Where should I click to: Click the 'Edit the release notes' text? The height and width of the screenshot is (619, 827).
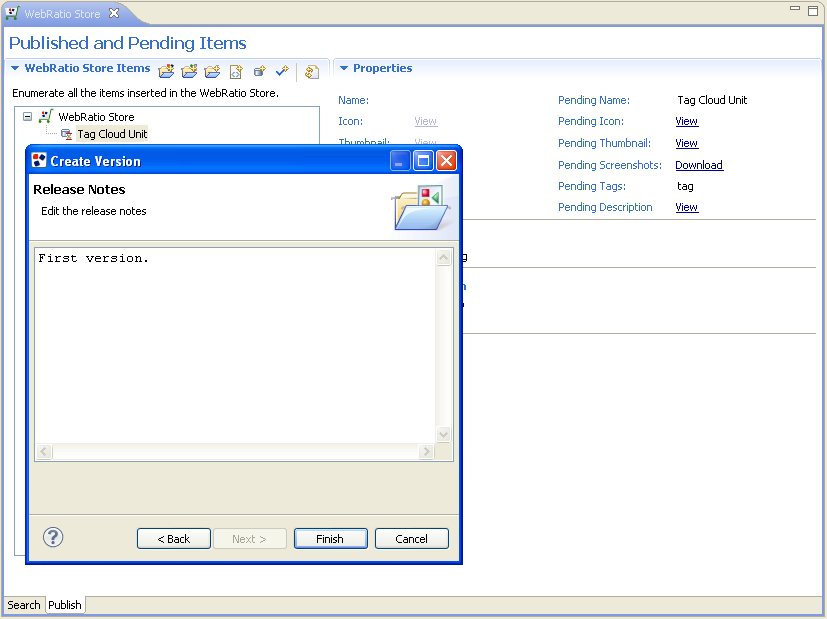coord(94,211)
